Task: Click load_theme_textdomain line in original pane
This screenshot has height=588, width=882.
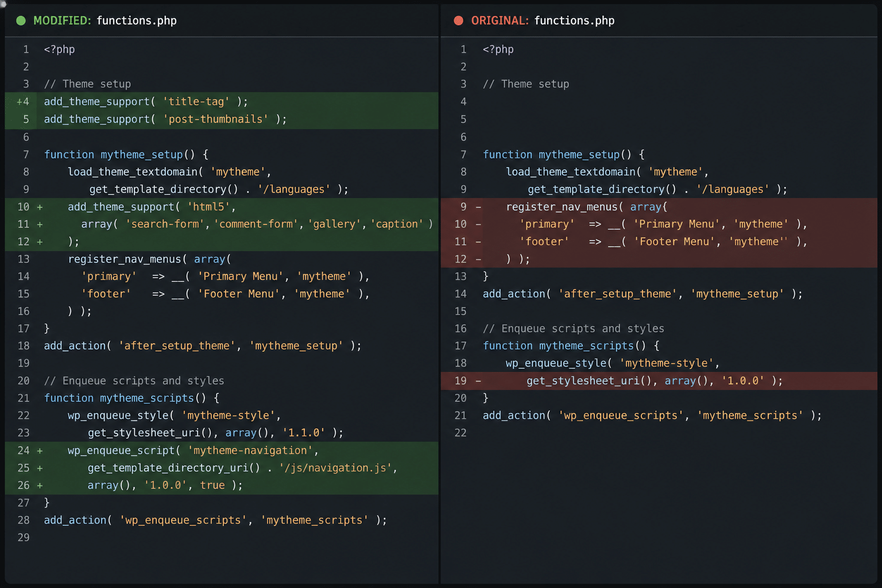Action: (x=608, y=172)
